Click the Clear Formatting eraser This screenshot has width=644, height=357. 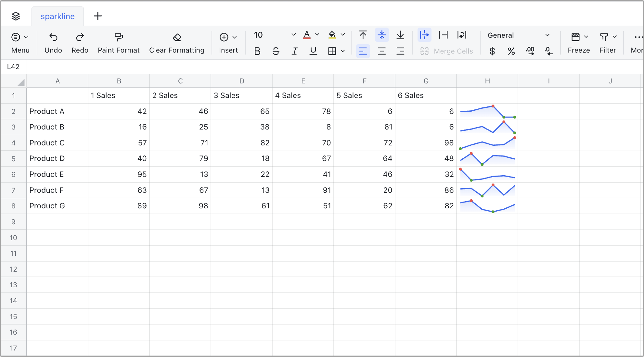click(177, 37)
